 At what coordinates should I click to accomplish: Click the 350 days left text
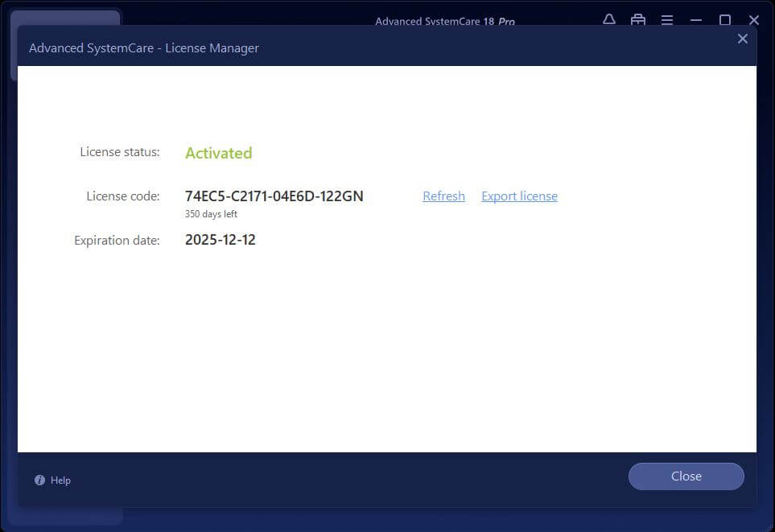point(211,214)
